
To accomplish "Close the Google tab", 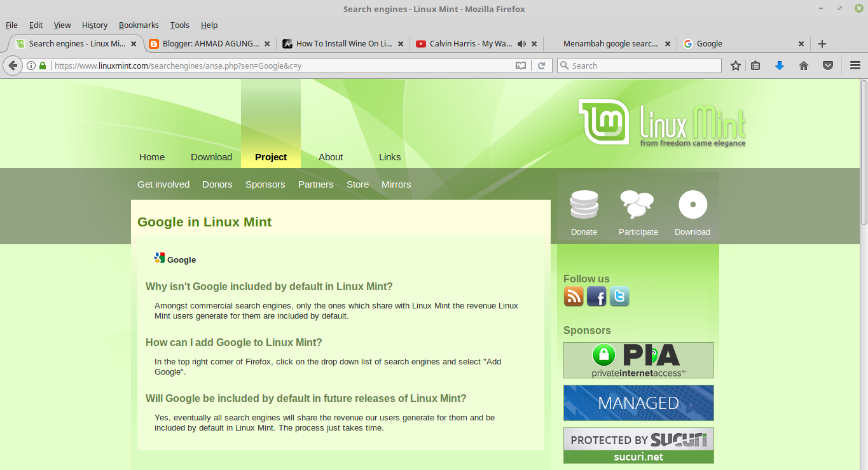I will click(801, 44).
